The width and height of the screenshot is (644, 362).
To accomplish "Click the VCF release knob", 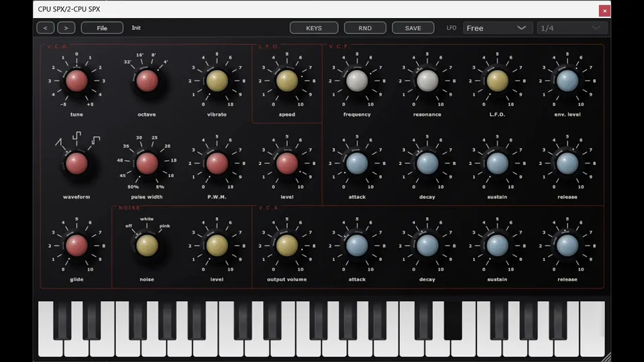I will (x=568, y=163).
